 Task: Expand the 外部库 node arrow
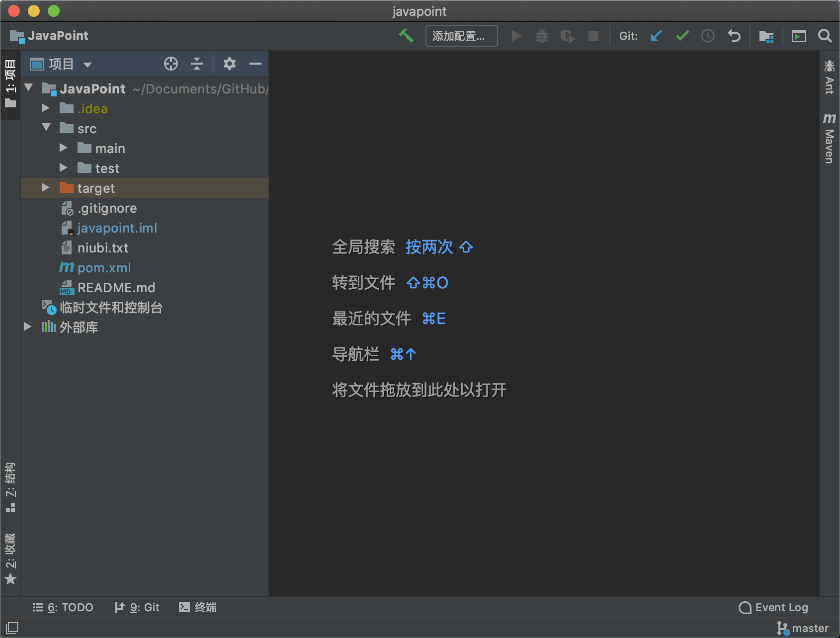[28, 326]
